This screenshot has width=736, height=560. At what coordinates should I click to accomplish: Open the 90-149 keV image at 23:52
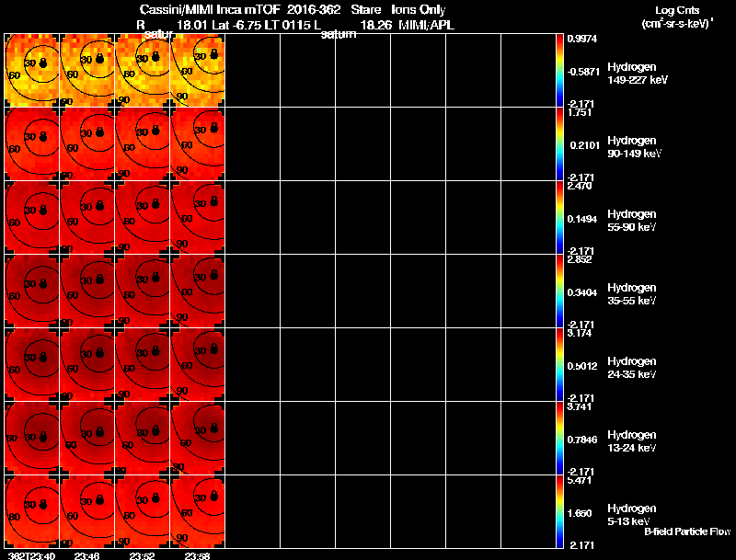pyautogui.click(x=143, y=144)
